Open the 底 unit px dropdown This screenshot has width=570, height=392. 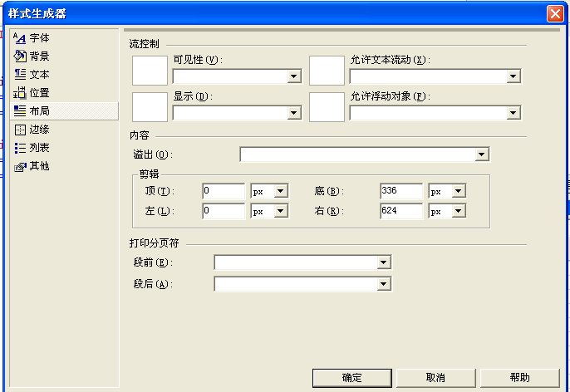[459, 191]
